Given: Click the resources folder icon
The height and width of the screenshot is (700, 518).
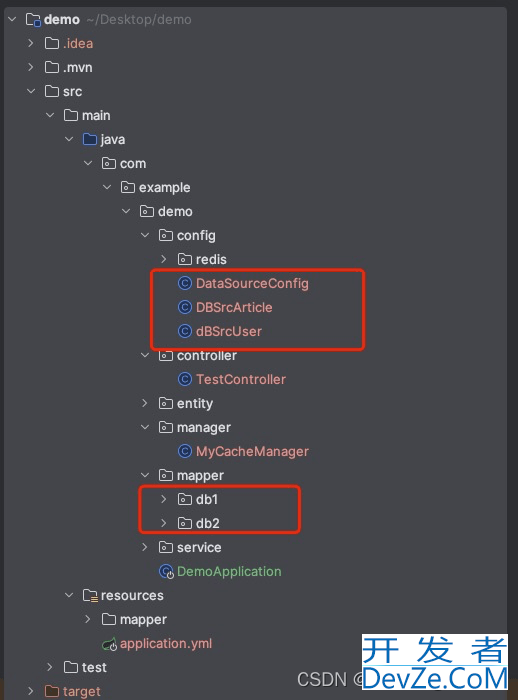Looking at the screenshot, I should coord(90,596).
